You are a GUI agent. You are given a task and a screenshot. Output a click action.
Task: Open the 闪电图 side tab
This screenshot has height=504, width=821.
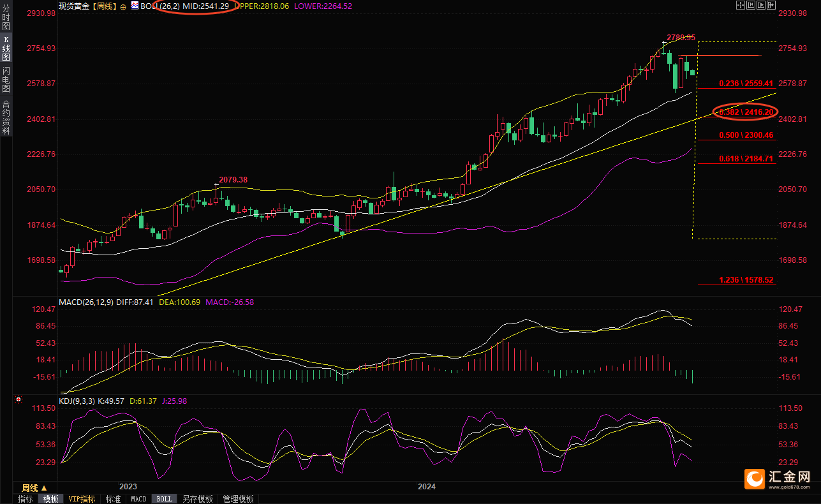pos(6,80)
